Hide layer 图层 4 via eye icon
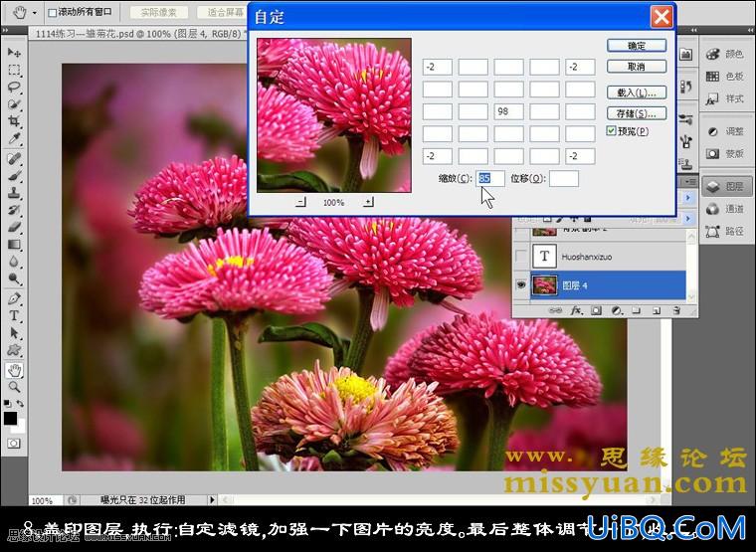756x552 pixels. [x=521, y=285]
